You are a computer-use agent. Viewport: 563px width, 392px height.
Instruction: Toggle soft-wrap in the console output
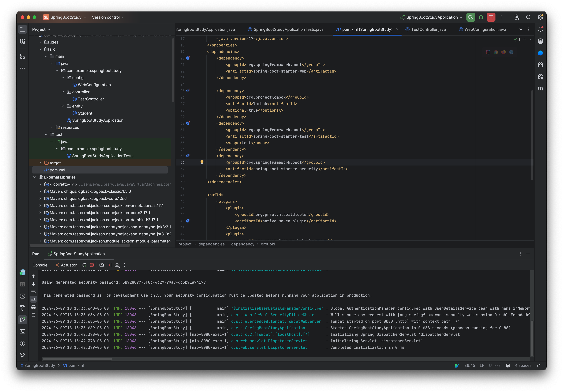click(33, 292)
